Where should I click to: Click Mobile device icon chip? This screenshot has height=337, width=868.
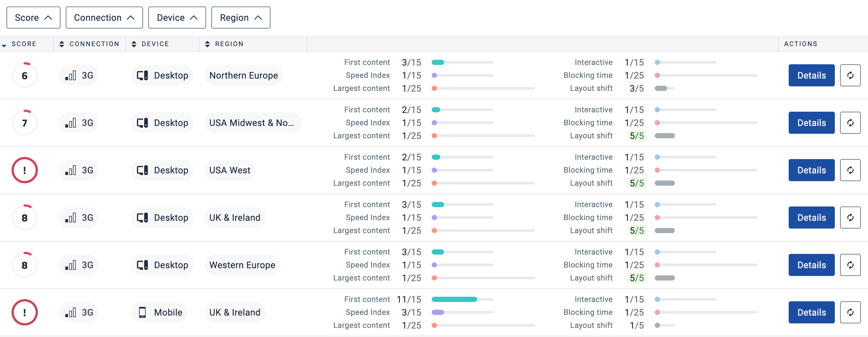point(142,312)
